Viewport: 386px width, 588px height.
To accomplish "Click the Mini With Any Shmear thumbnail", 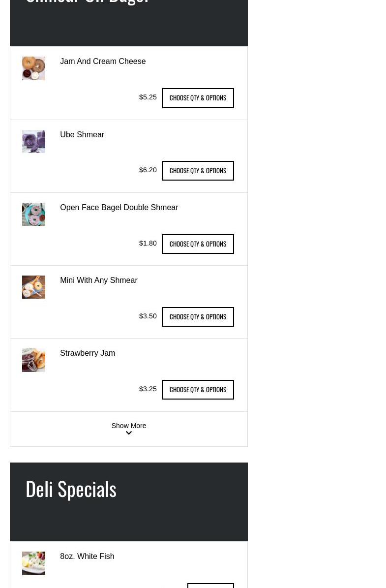I will (x=33, y=287).
